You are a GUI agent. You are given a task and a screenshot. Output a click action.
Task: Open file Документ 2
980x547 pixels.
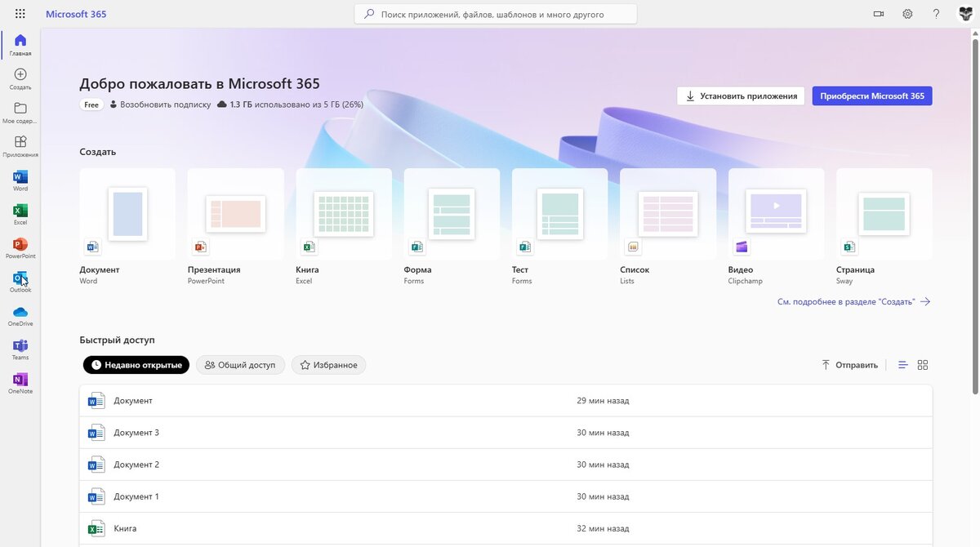coord(506,465)
